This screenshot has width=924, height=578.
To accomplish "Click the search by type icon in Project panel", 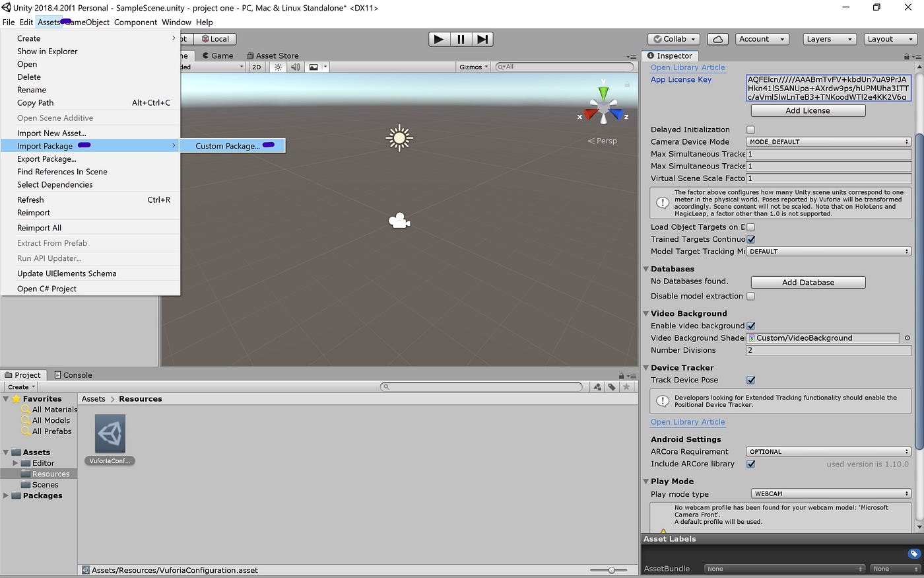I will pyautogui.click(x=597, y=386).
